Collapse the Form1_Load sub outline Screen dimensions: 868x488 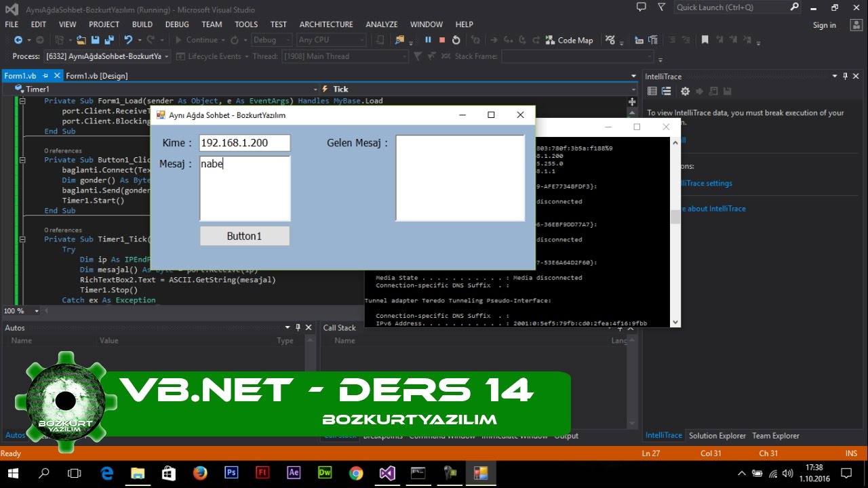[22, 101]
